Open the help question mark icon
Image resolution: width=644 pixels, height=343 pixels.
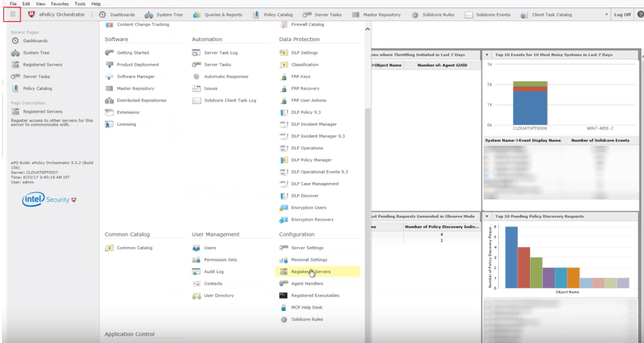(x=640, y=15)
